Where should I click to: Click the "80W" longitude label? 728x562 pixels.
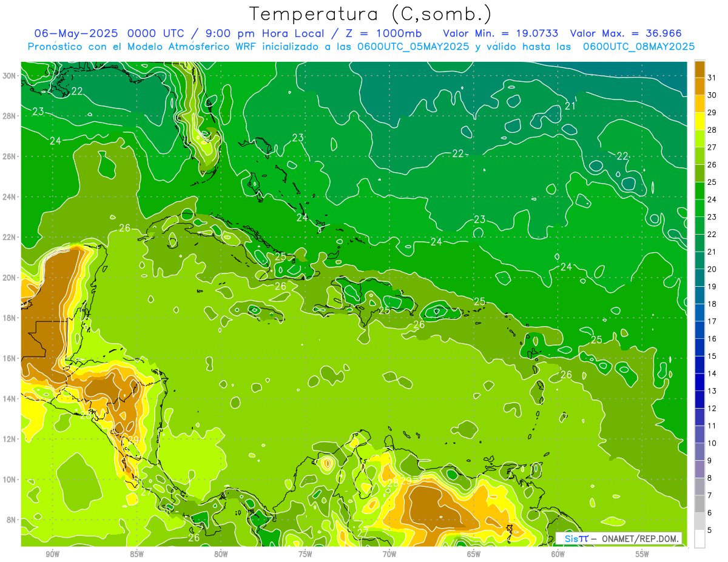[221, 554]
